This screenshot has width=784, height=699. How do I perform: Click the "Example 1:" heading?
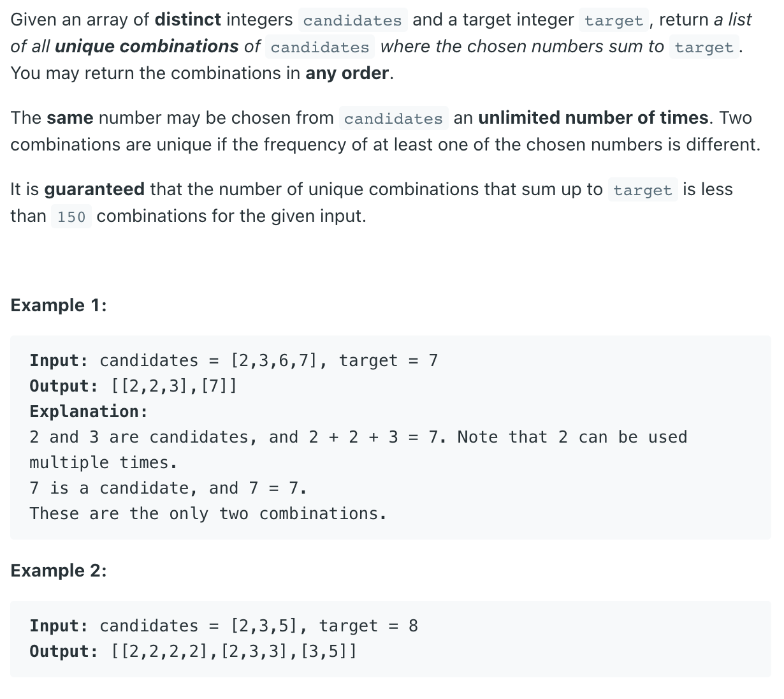(59, 305)
